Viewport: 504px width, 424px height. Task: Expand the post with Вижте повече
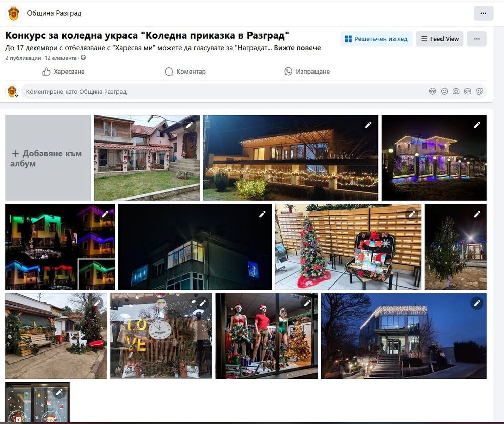point(297,48)
